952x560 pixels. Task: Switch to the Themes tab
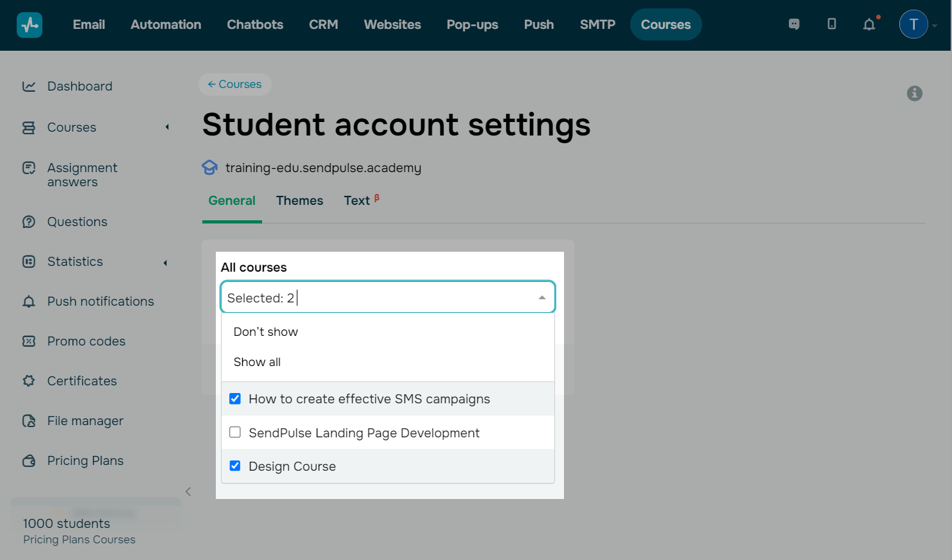point(299,200)
